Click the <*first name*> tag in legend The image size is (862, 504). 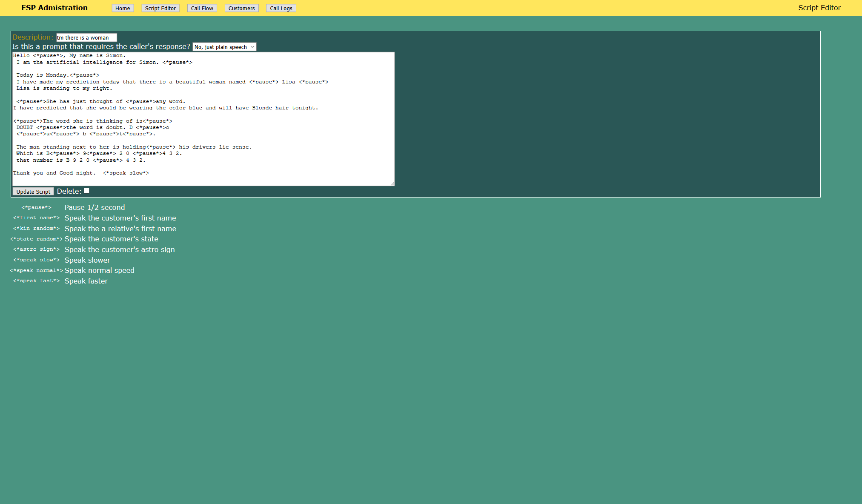(37, 218)
